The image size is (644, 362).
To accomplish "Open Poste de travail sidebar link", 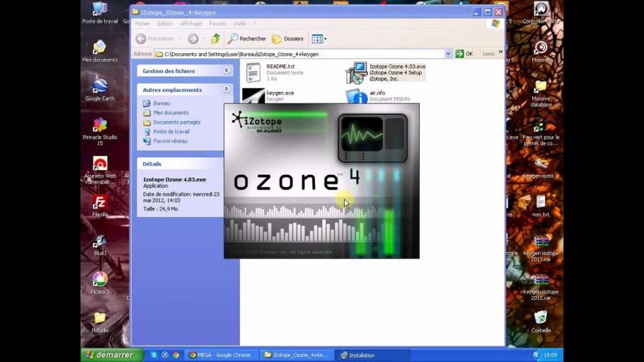I will point(171,132).
